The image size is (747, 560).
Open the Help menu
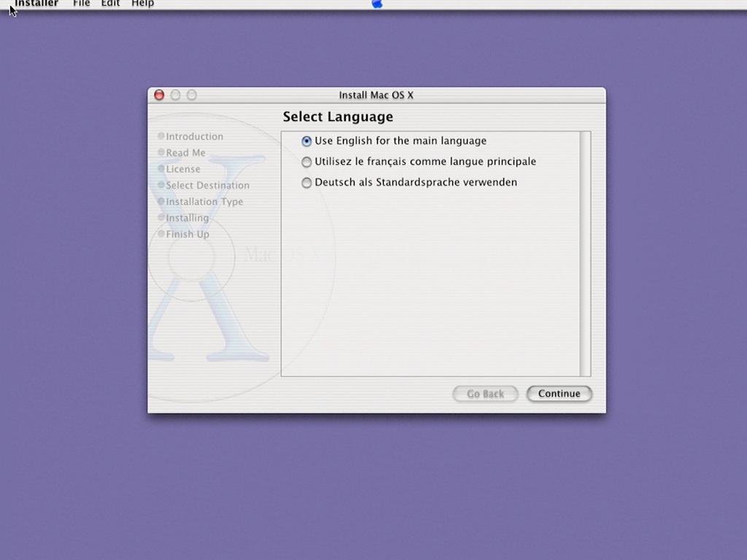[x=142, y=4]
